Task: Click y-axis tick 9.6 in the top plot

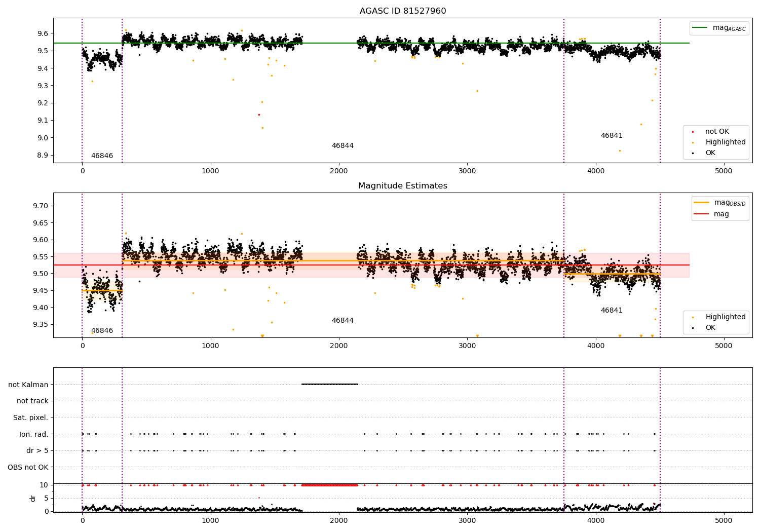Action: 43,33
